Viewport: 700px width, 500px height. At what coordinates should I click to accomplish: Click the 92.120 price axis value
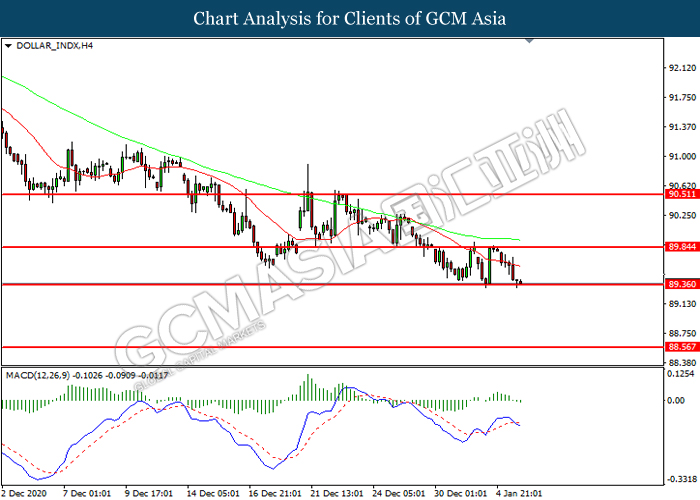(682, 68)
